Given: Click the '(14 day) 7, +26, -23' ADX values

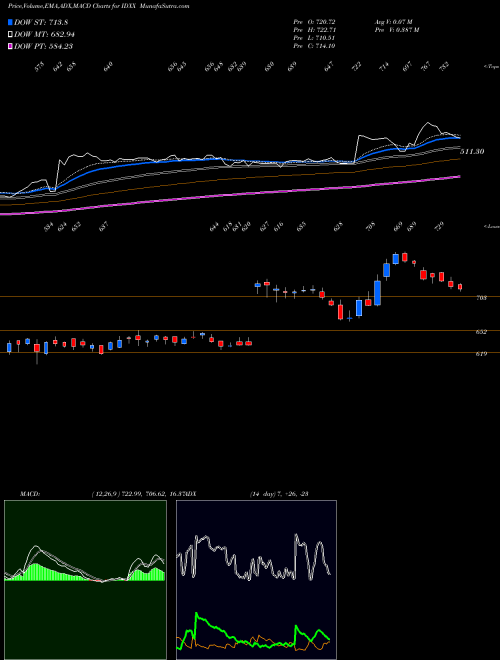Looking at the screenshot, I should tap(279, 494).
